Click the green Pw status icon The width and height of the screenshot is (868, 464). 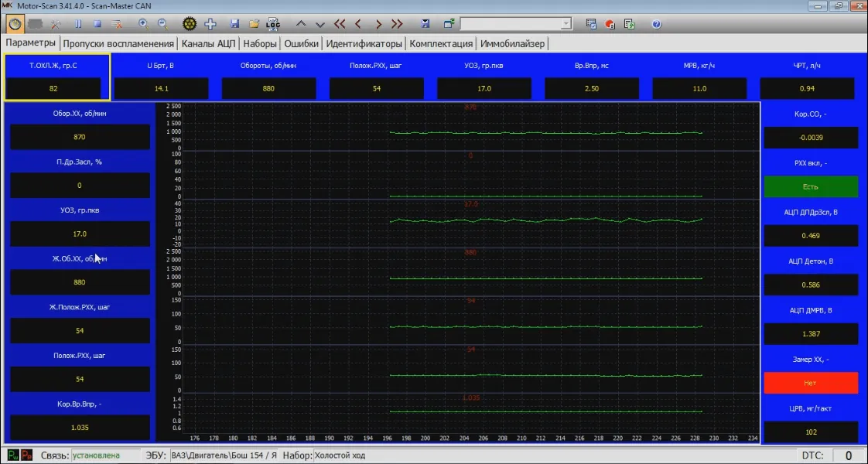click(12, 455)
